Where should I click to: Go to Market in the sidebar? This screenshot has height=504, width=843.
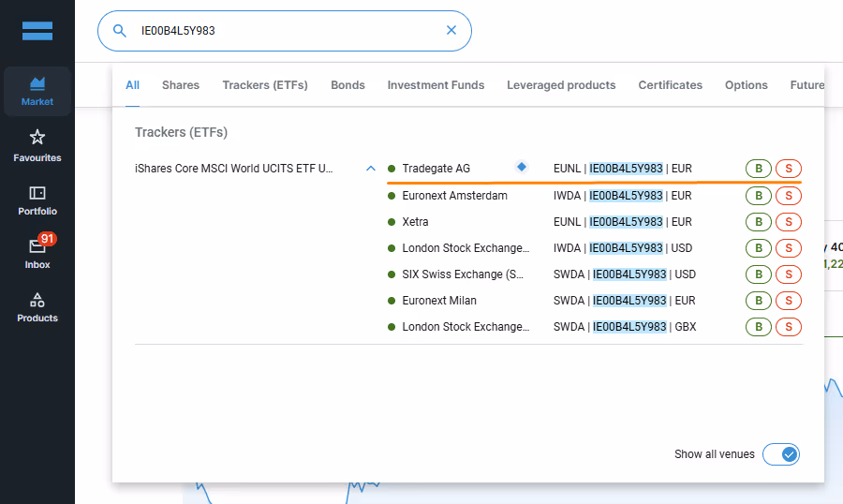point(37,92)
